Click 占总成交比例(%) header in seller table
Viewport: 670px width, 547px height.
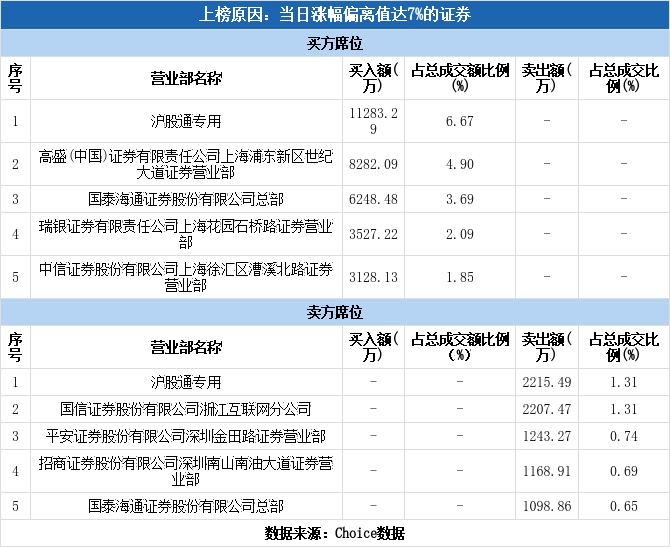[x=624, y=347]
